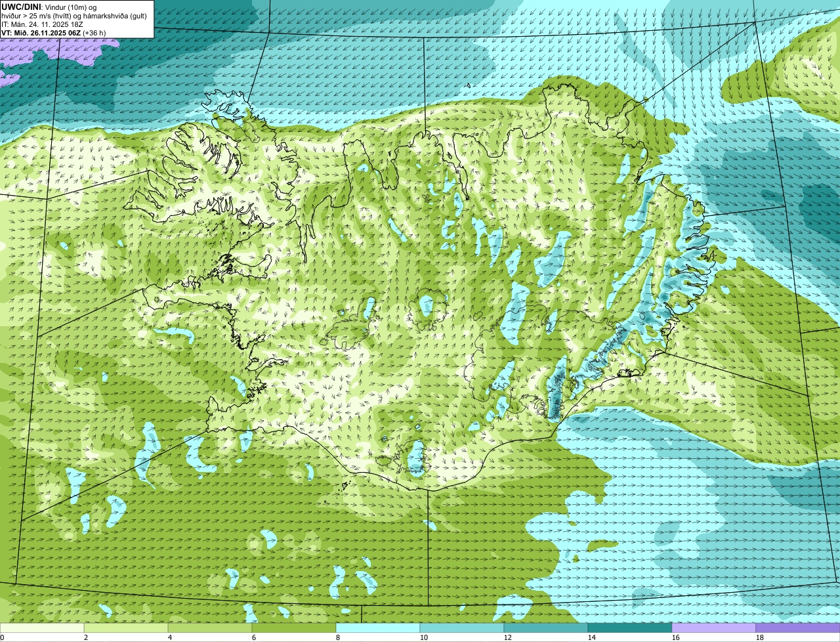The height and width of the screenshot is (642, 840).
Task: Click the 6–8 m/s olive green legend swatch
Action: pos(294,628)
